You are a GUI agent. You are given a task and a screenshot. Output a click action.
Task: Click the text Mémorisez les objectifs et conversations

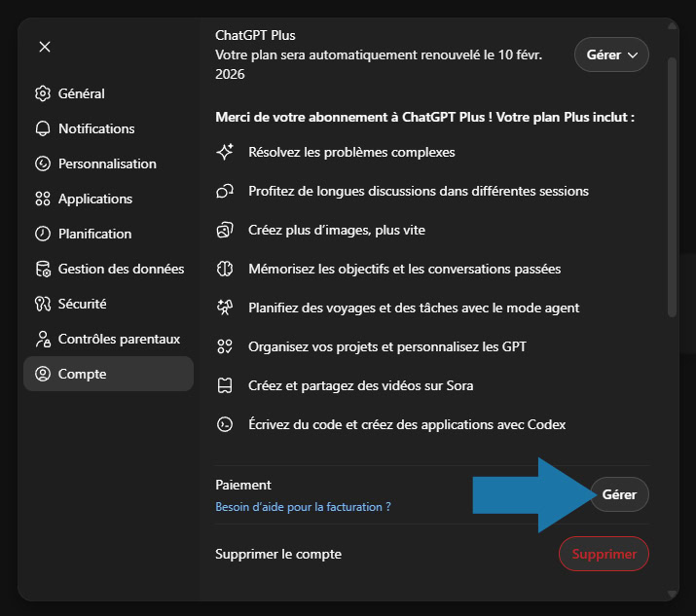[x=405, y=269]
